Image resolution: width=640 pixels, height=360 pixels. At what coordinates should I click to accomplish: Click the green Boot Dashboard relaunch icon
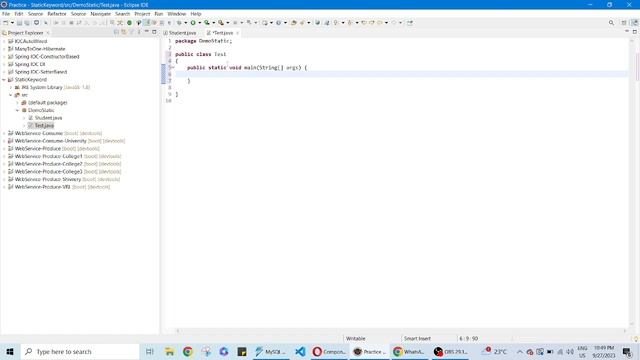pyautogui.click(x=129, y=23)
